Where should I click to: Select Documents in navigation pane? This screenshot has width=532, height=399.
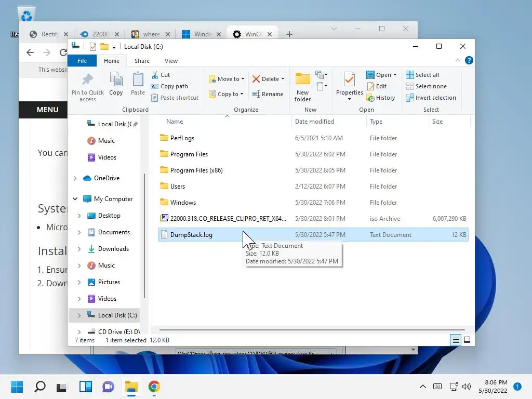(114, 232)
